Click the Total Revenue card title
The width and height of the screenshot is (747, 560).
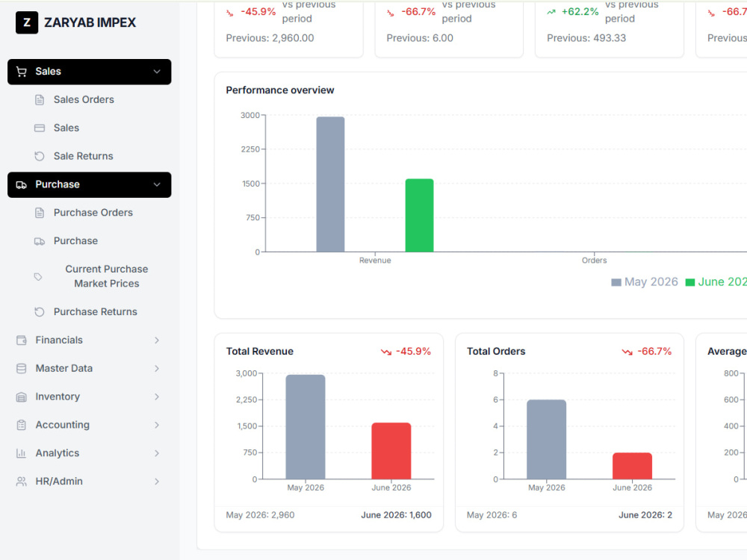[260, 352]
